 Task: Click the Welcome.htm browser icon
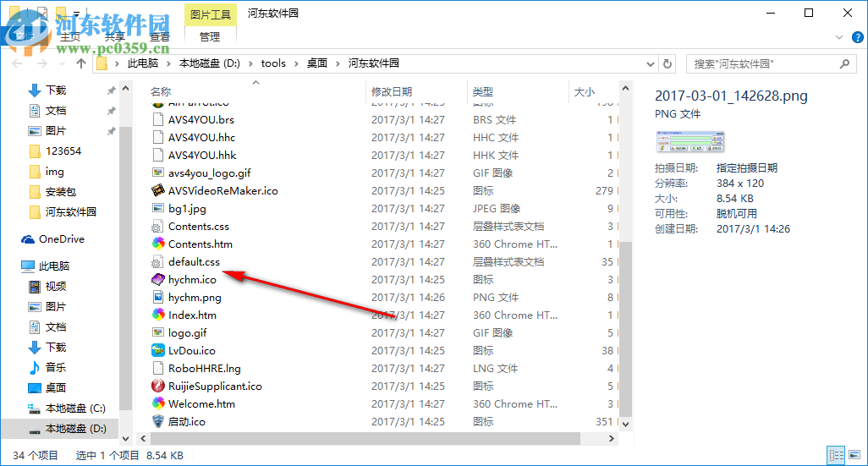[x=157, y=403]
